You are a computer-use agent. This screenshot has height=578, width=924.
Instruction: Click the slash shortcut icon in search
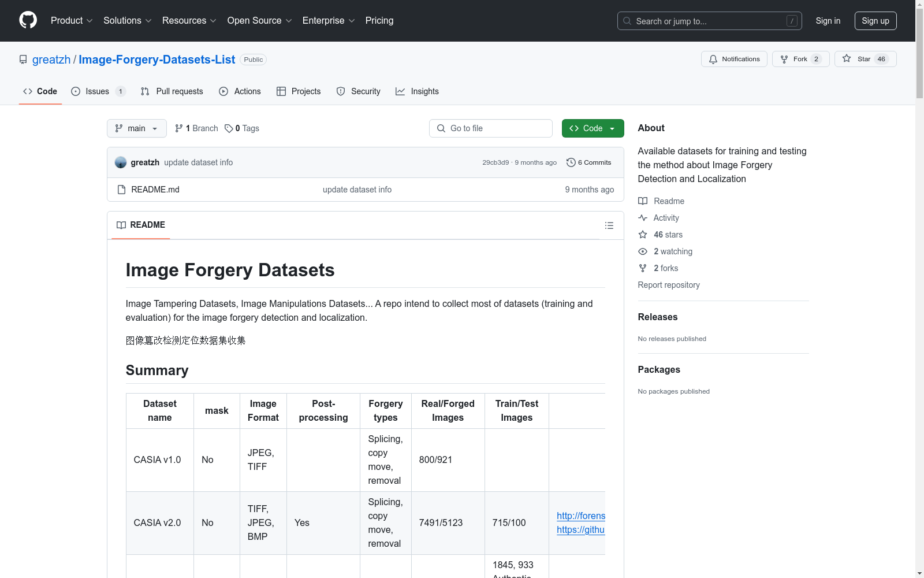(x=792, y=21)
